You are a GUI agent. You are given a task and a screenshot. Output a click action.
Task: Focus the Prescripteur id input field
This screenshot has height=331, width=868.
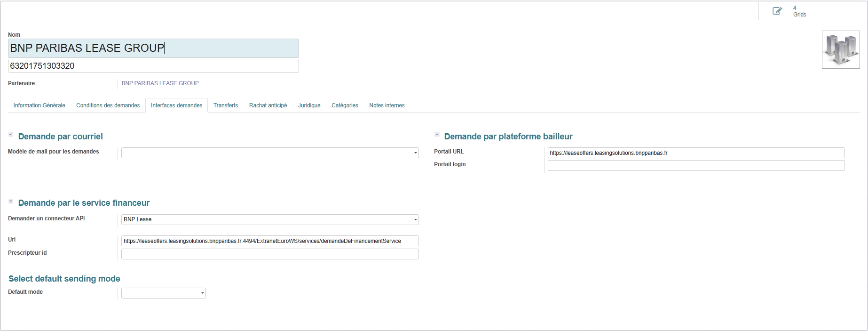point(269,254)
